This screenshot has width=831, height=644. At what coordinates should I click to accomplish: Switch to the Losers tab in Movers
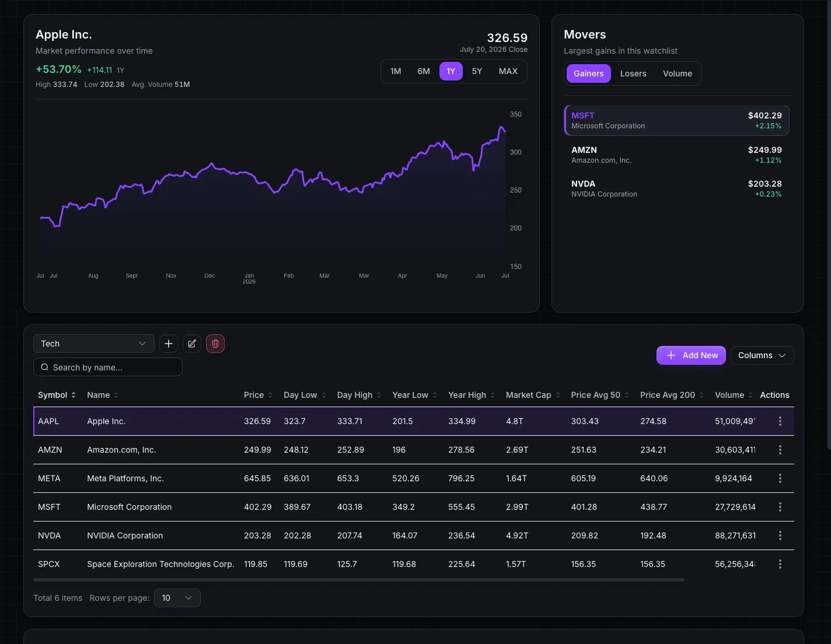point(633,73)
